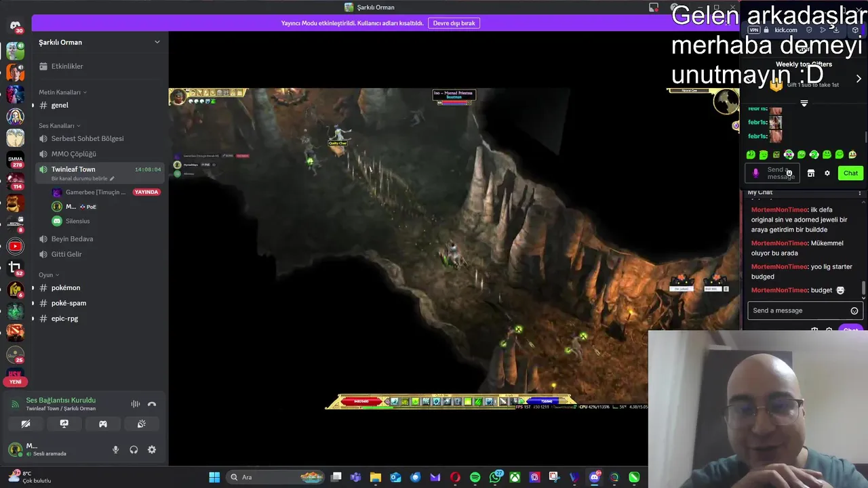
Task: Open Task View on taskbar
Action: point(336,477)
